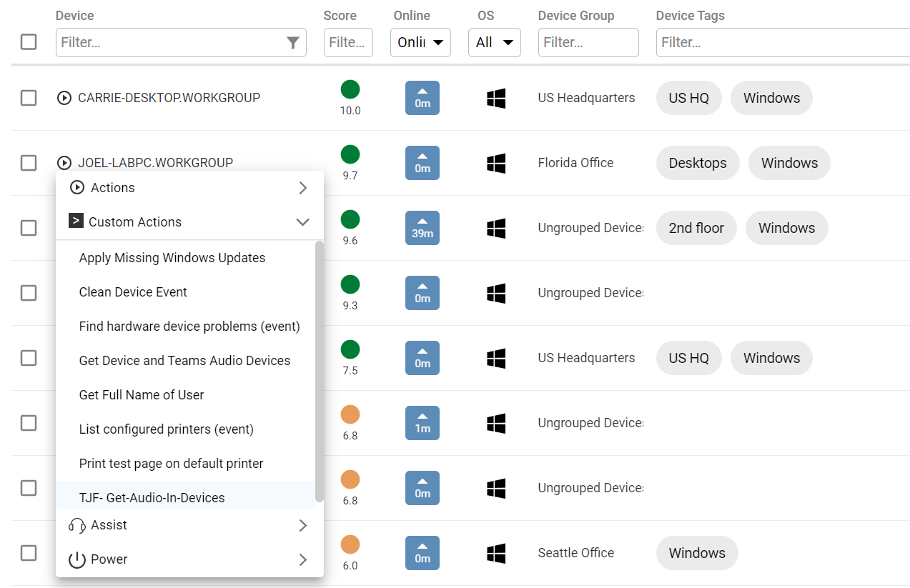This screenshot has width=910, height=588.
Task: Click the headset icon next to Assist
Action: click(x=77, y=525)
